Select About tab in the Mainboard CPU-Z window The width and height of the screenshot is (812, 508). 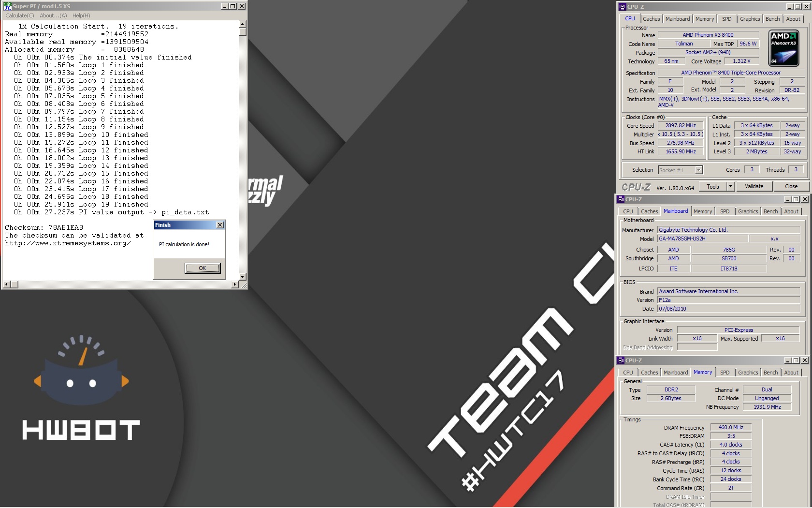(791, 211)
